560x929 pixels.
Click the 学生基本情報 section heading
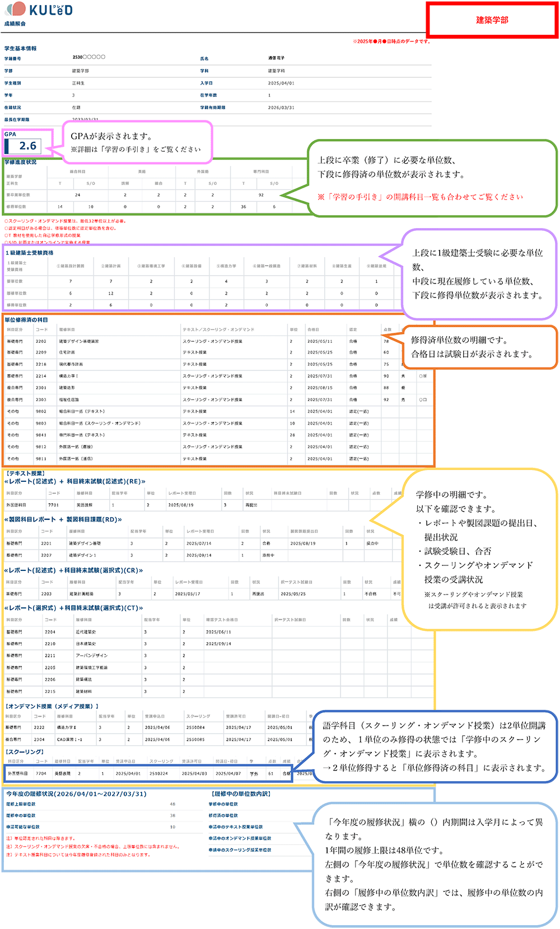coord(20,48)
